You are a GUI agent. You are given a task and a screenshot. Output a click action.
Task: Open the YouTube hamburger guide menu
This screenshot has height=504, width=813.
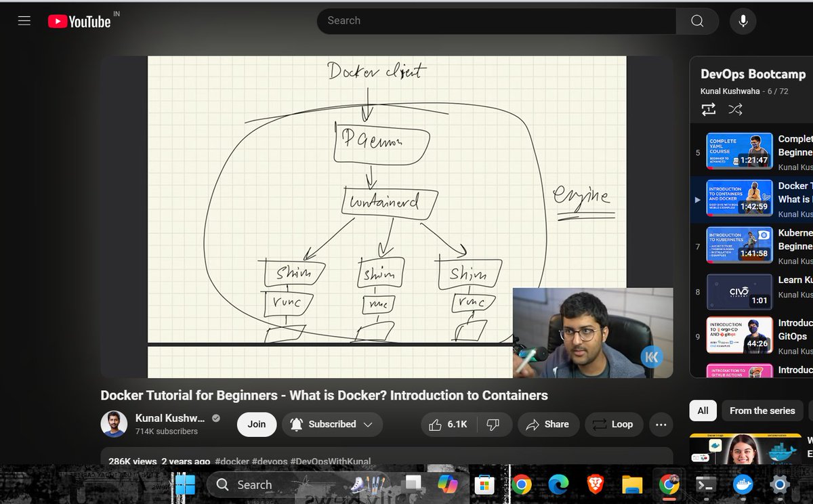pos(24,21)
